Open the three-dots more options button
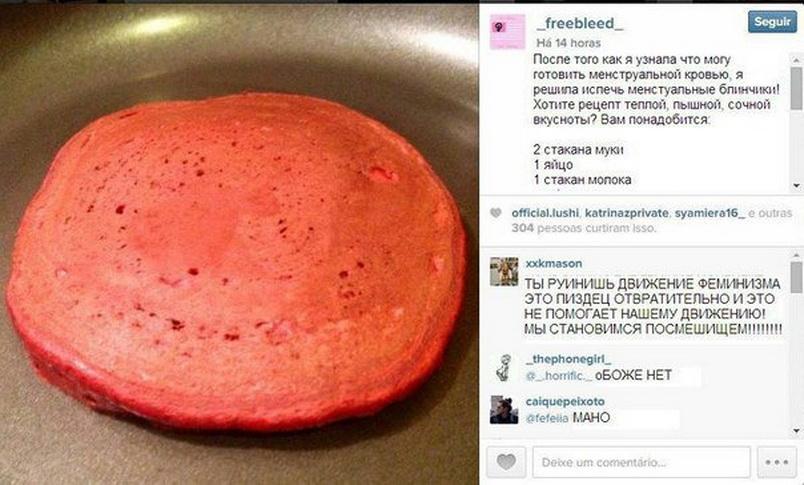804x485 pixels. click(776, 462)
